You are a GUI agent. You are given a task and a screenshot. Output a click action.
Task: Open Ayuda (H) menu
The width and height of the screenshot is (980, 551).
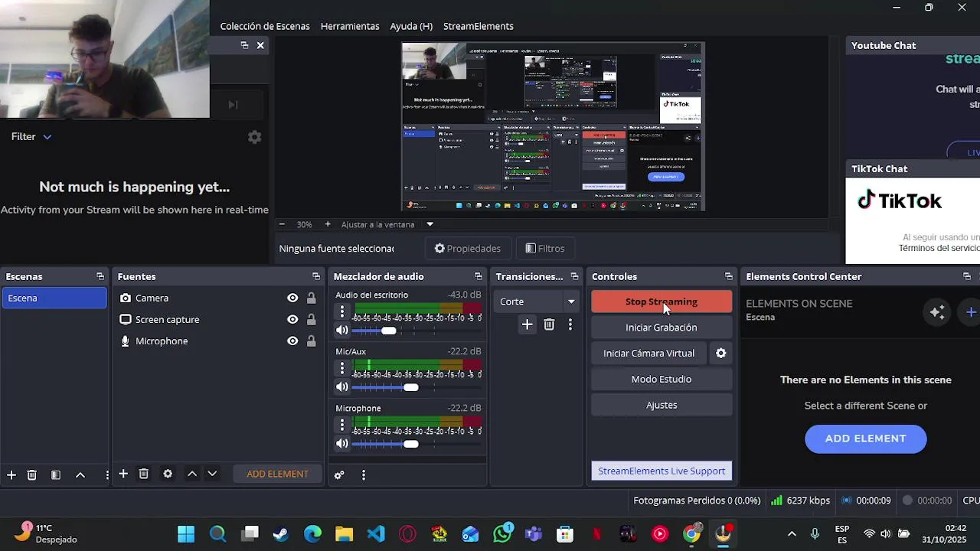411,26
